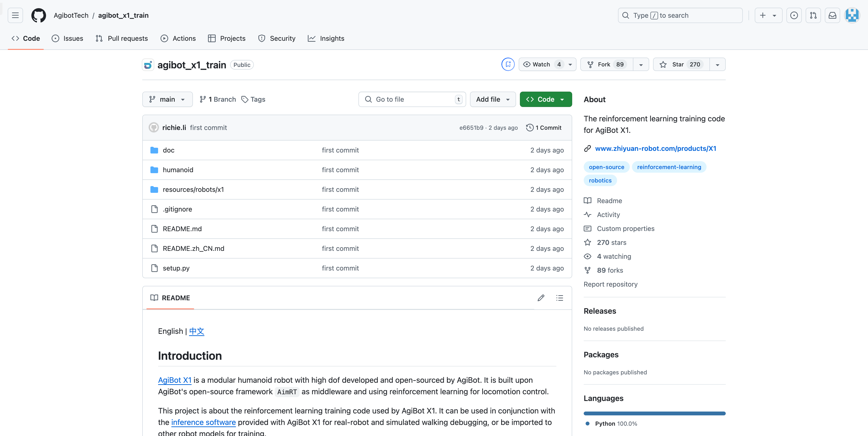
Task: Switch to the Issues tab
Action: [x=67, y=38]
